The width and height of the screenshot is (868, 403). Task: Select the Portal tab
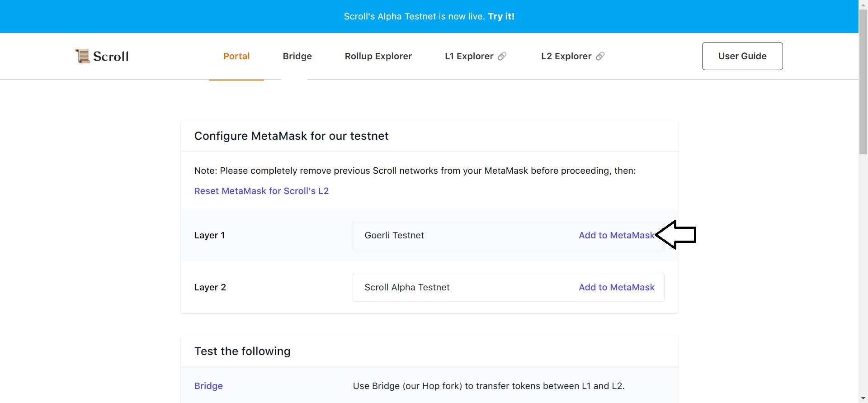click(236, 56)
